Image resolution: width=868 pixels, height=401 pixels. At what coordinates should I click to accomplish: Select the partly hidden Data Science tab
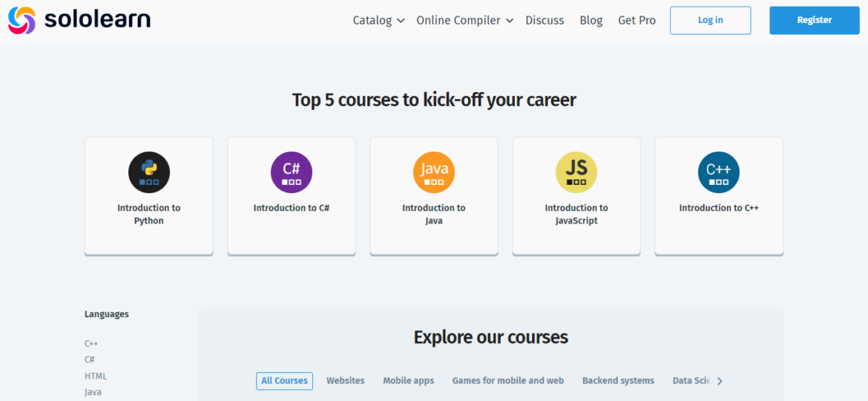(691, 381)
